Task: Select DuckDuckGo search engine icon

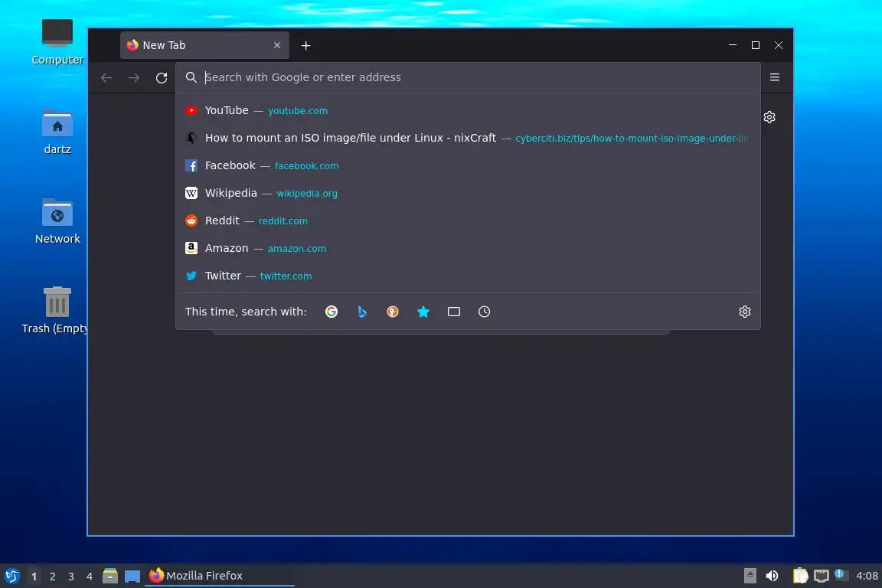Action: (x=393, y=312)
